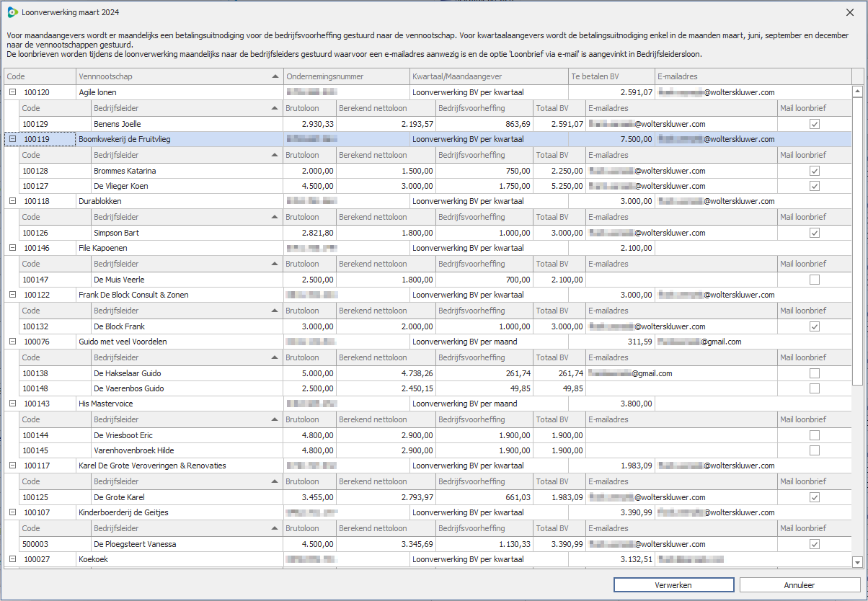868x601 pixels.
Task: Click the Kwartaal/Maandaangever column header
Action: pos(488,76)
